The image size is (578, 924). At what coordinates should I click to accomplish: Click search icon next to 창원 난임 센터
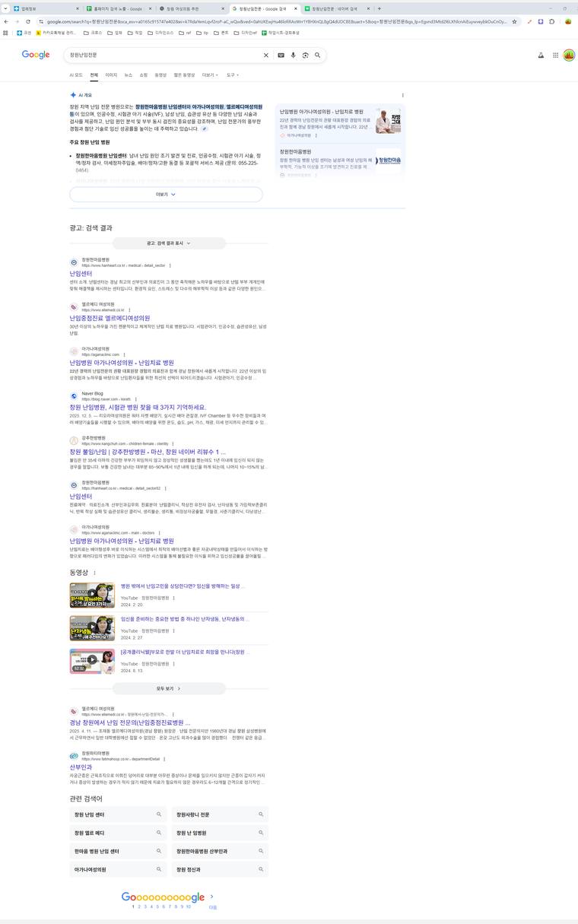click(159, 814)
